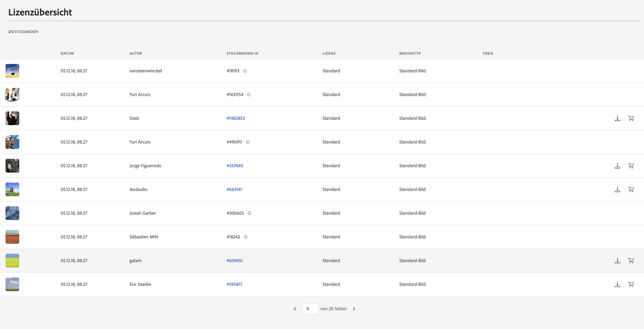Image resolution: width=644 pixels, height=329 pixels.
Task: Click info icon next to #18193
Action: coord(245,71)
